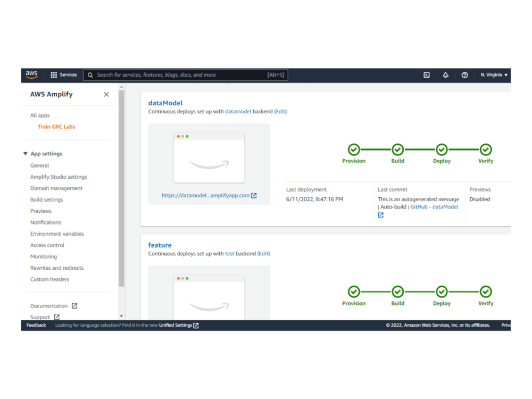
Task: Select Train GRC Labs app
Action: (56, 127)
